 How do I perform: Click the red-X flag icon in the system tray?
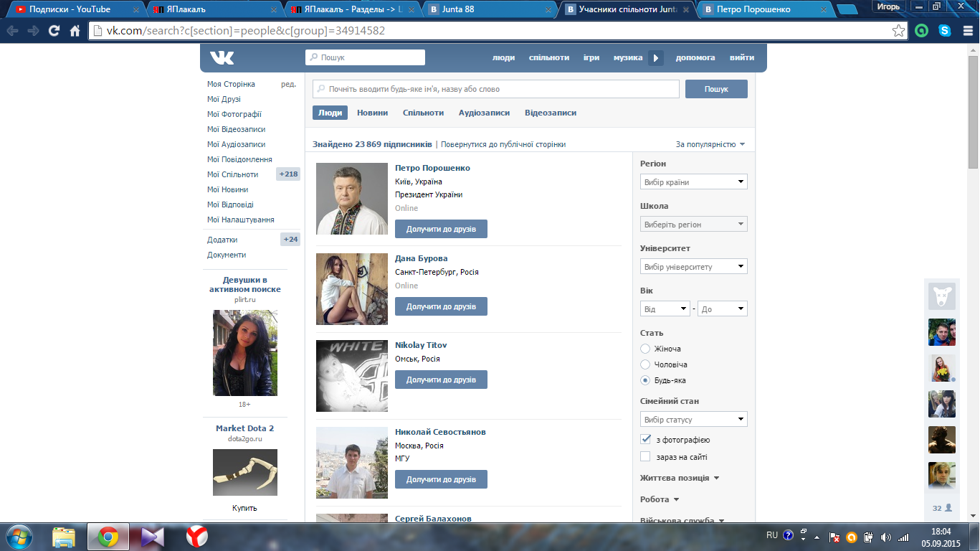[x=834, y=537]
